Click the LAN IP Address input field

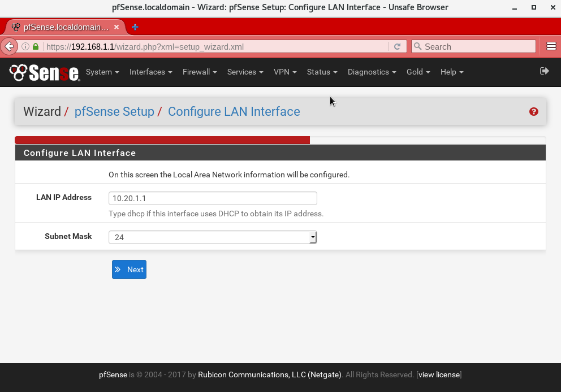[213, 198]
